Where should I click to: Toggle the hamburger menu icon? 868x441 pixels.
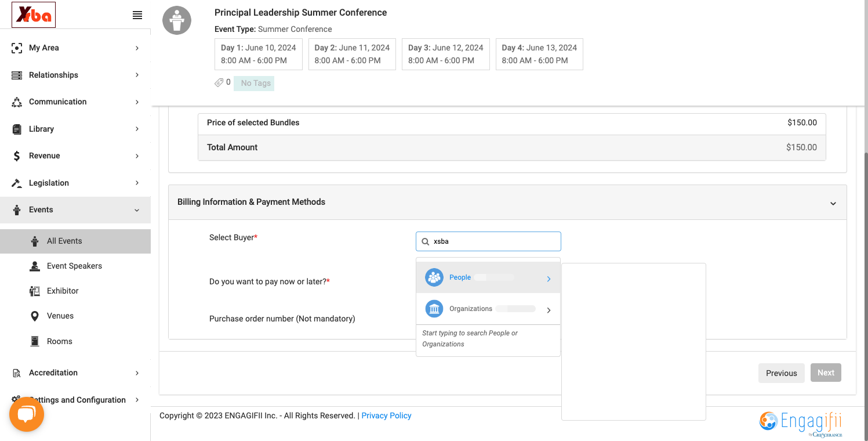tap(137, 16)
